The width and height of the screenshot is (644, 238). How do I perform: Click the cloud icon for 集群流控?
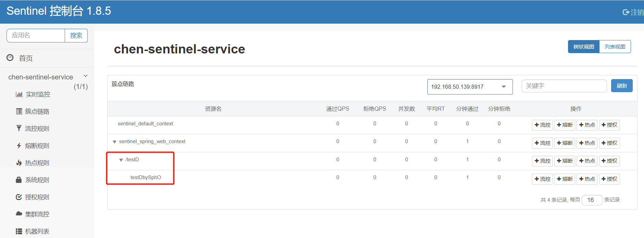click(19, 214)
